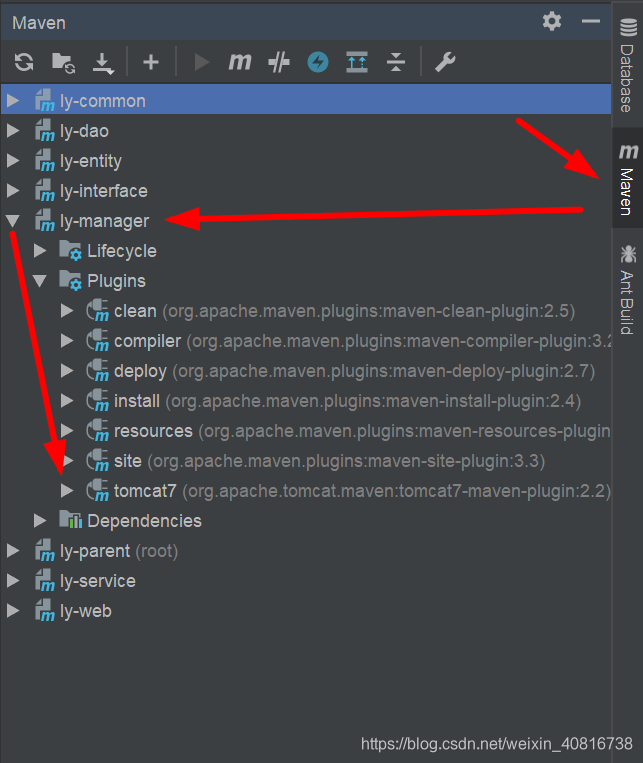The height and width of the screenshot is (763, 643).
Task: Click the ly-web Maven module icon
Action: point(45,611)
